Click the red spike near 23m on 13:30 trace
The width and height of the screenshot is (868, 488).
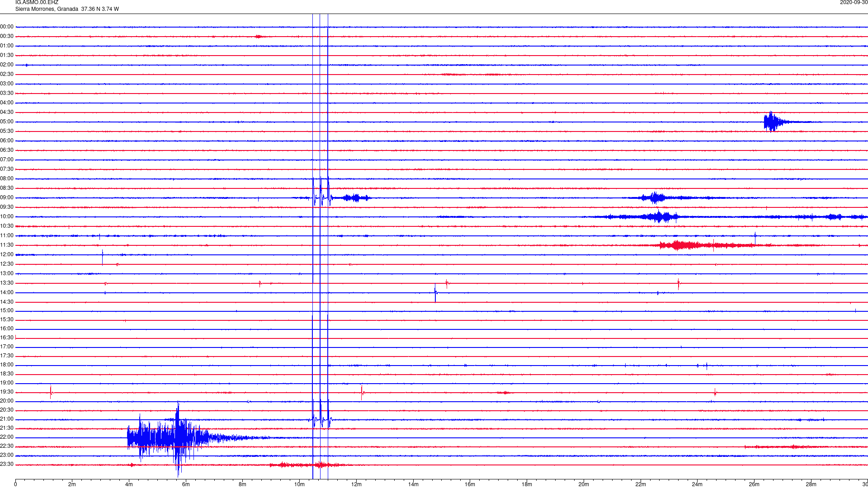679,284
